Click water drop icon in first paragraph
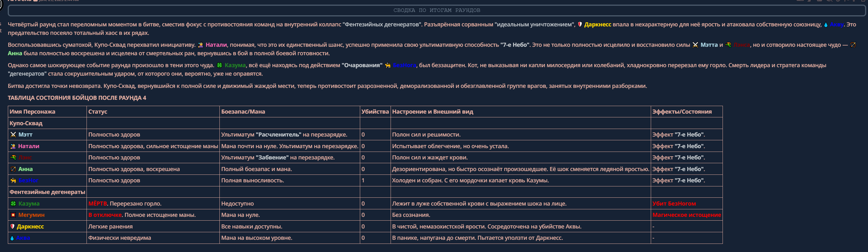This screenshot has height=252, width=868. pyautogui.click(x=826, y=24)
